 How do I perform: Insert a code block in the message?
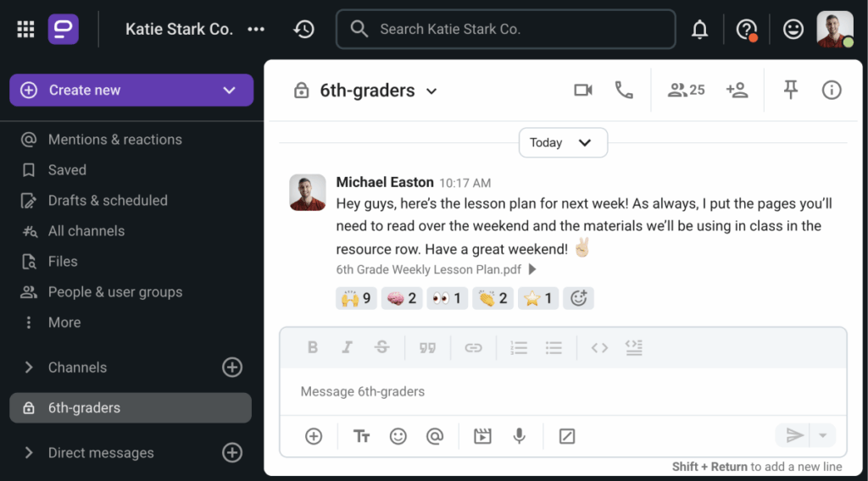[633, 347]
